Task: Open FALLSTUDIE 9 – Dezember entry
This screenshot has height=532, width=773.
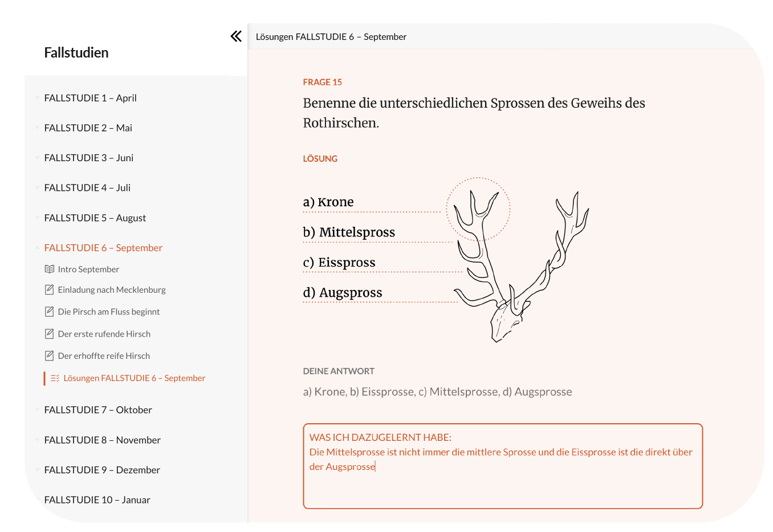Action: (102, 470)
